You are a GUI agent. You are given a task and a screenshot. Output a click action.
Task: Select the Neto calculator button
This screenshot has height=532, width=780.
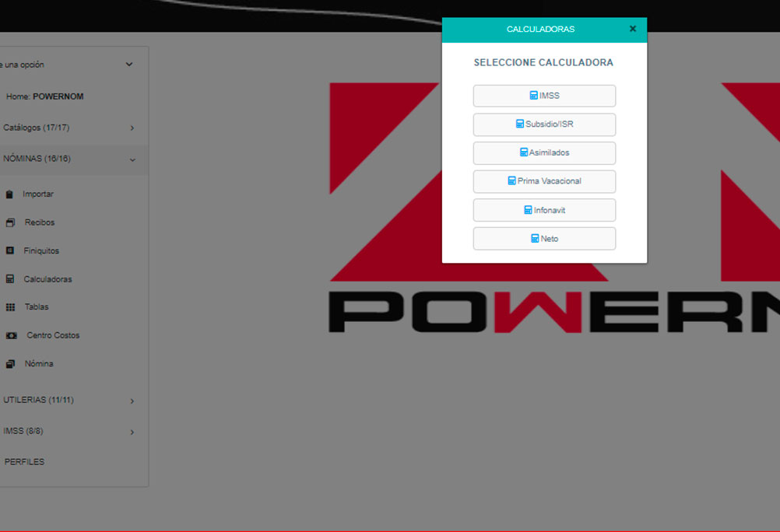point(544,239)
